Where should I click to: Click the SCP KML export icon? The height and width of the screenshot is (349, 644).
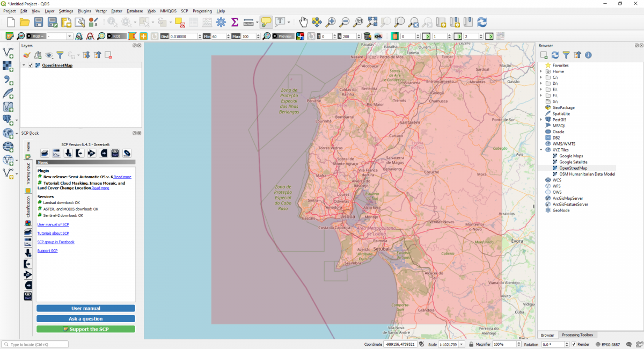379,36
